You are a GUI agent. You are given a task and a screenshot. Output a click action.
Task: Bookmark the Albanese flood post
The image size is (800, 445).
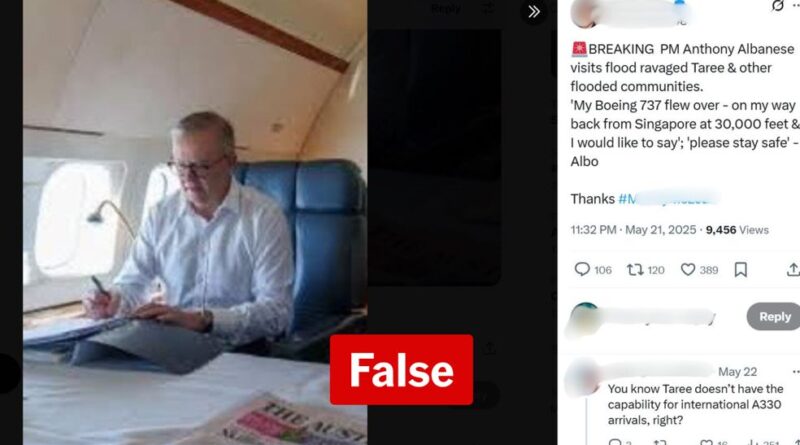[x=740, y=269]
